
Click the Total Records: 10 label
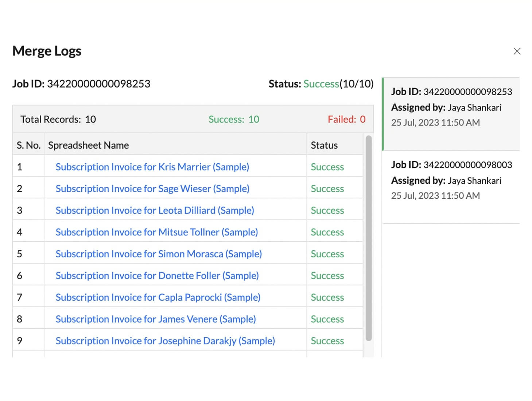pyautogui.click(x=58, y=120)
